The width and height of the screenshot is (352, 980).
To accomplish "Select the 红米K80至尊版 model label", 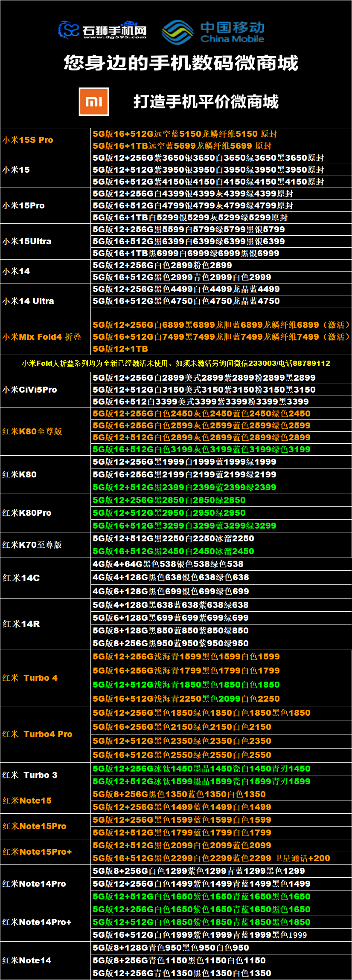I will point(32,431).
